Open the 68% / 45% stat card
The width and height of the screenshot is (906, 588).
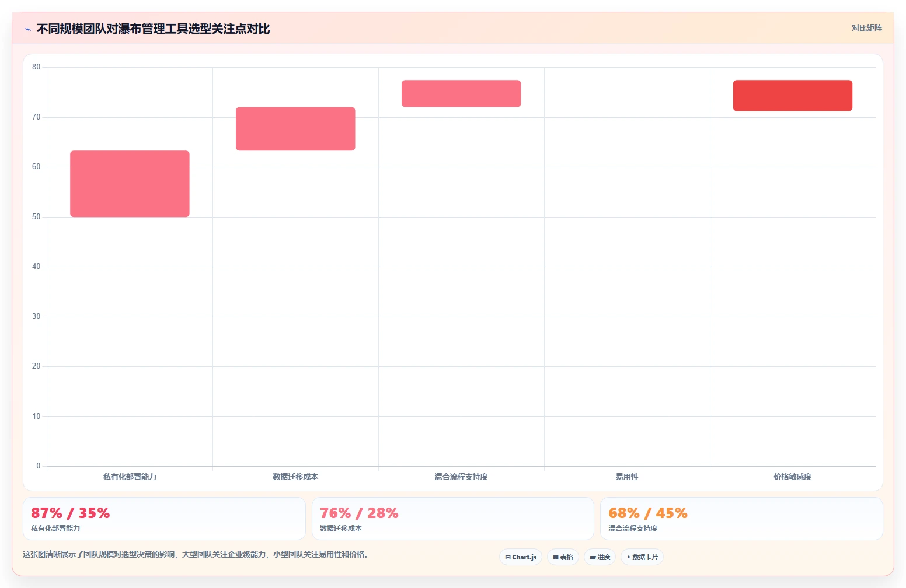coord(741,519)
